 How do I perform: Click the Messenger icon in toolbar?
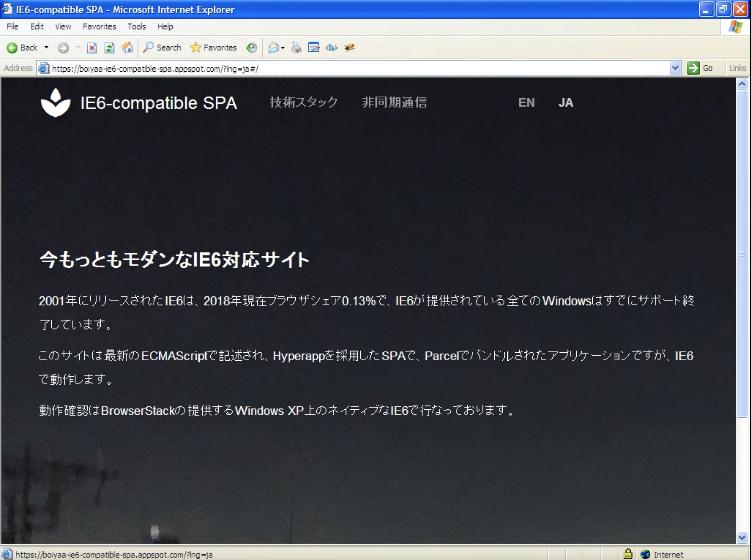coord(349,47)
